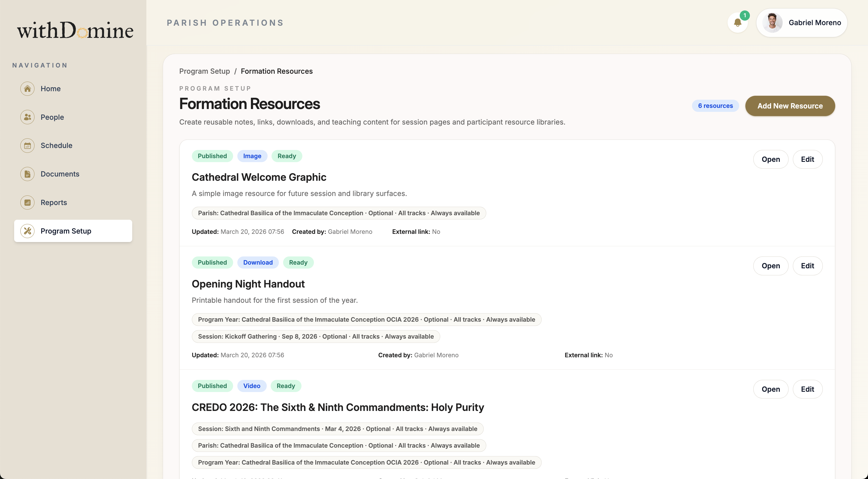868x479 pixels.
Task: Click the People icon in navigation
Action: pyautogui.click(x=27, y=117)
